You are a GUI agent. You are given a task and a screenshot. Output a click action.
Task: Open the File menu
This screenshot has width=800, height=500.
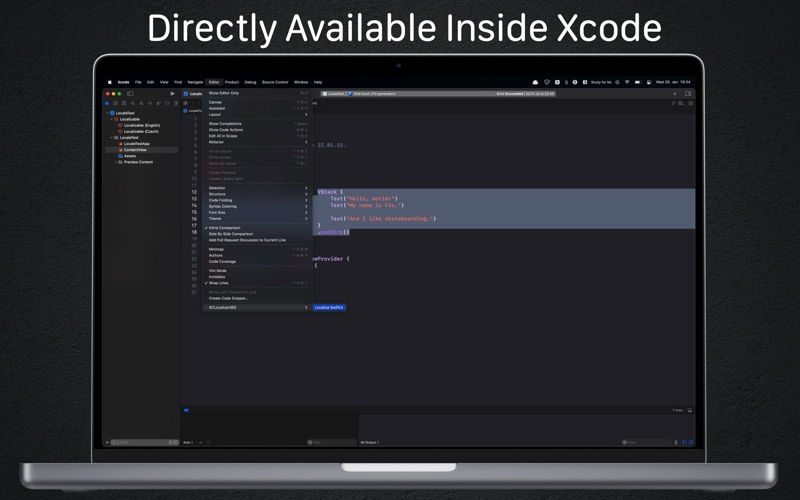pos(138,82)
